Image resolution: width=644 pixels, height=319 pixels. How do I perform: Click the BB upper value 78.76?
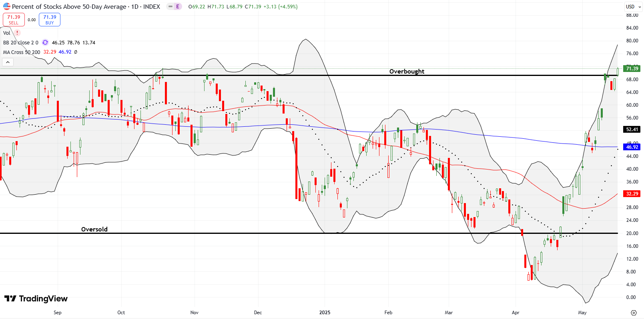(x=74, y=42)
